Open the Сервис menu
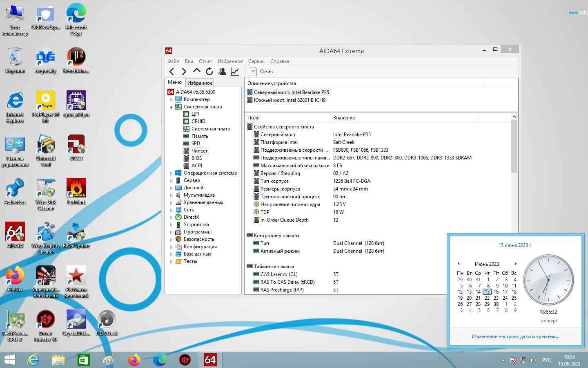588x368 pixels. [256, 61]
